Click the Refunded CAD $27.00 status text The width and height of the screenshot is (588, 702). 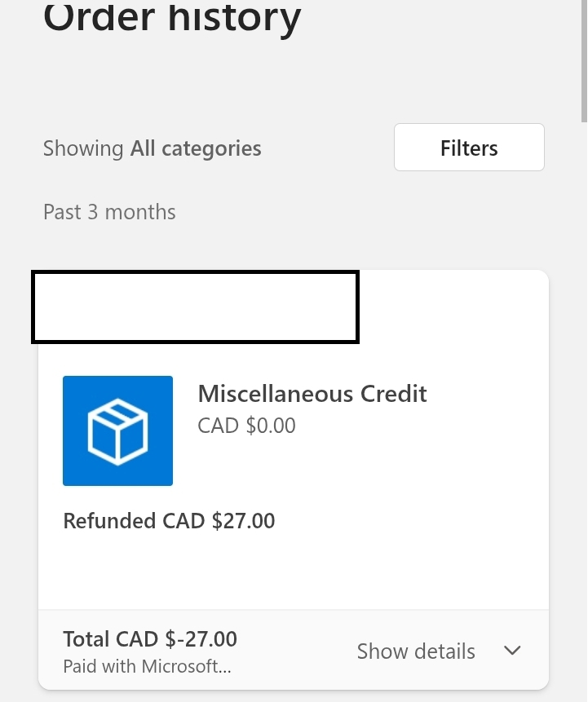[x=169, y=521]
